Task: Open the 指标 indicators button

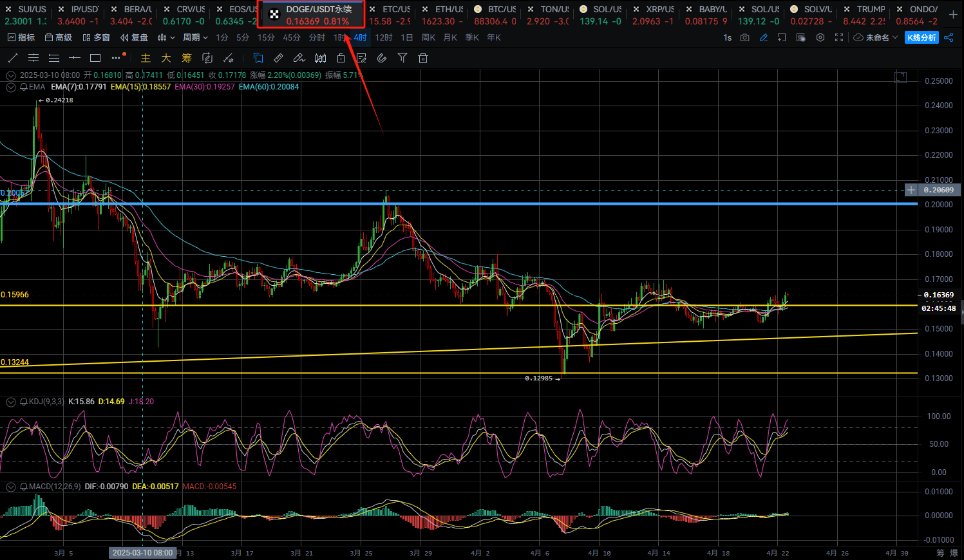Action: (x=21, y=37)
